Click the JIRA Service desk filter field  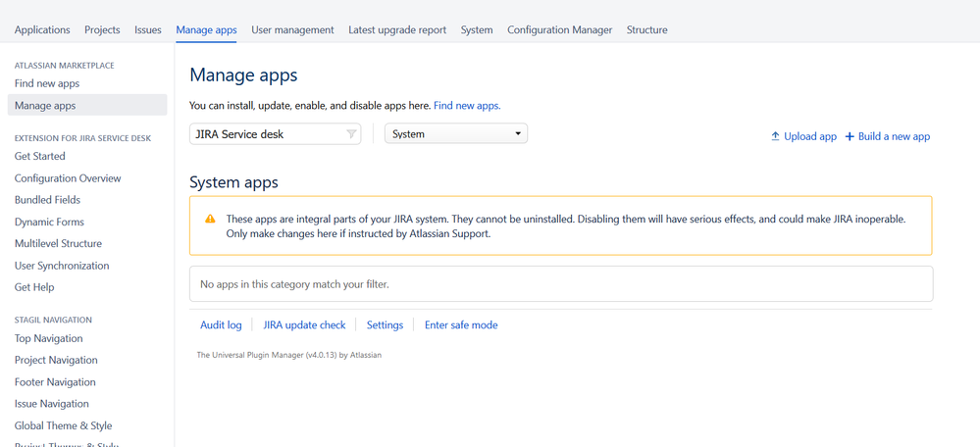tap(275, 133)
